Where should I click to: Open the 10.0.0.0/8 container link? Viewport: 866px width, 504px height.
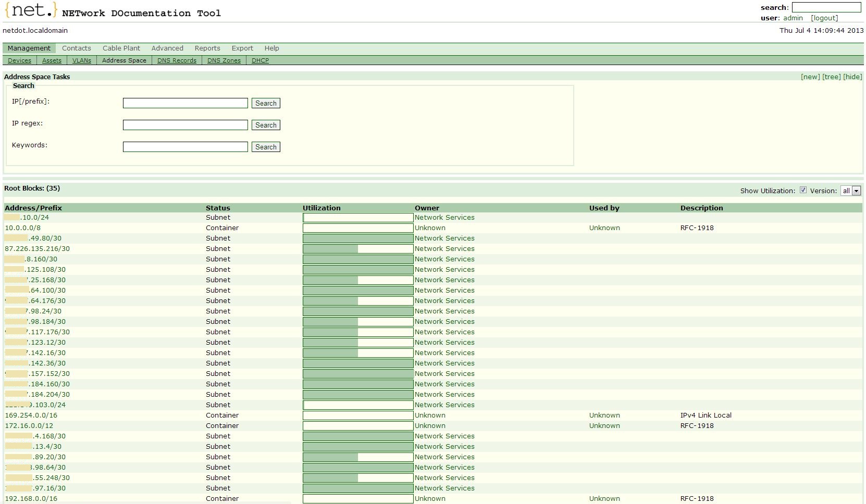click(24, 228)
